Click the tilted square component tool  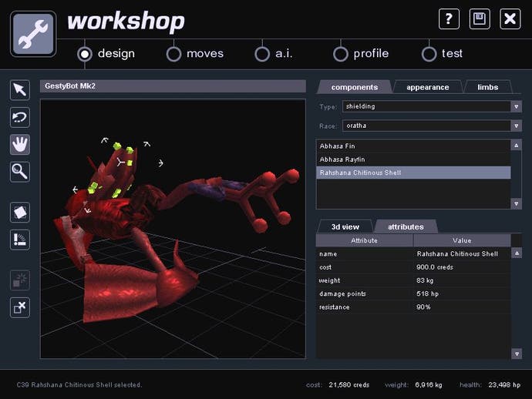tap(20, 213)
